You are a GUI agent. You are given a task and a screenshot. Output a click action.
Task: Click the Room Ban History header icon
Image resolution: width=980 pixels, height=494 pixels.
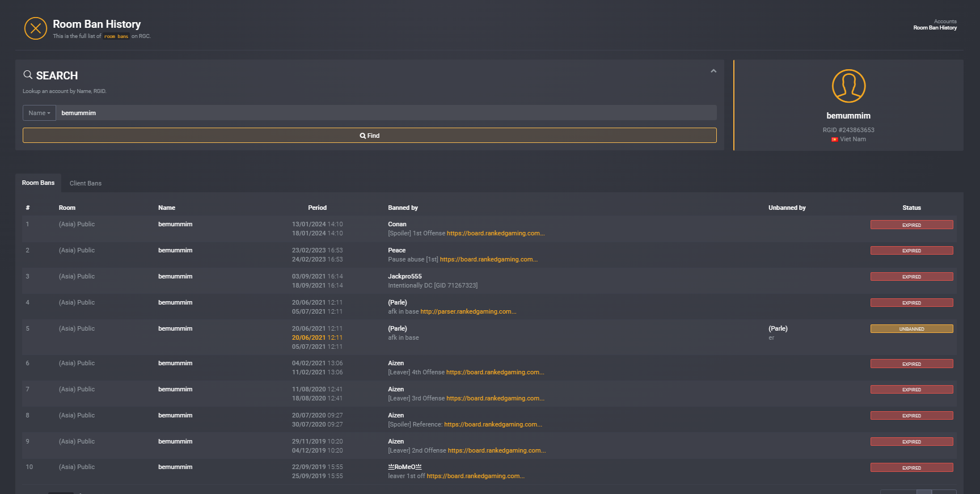click(x=36, y=28)
